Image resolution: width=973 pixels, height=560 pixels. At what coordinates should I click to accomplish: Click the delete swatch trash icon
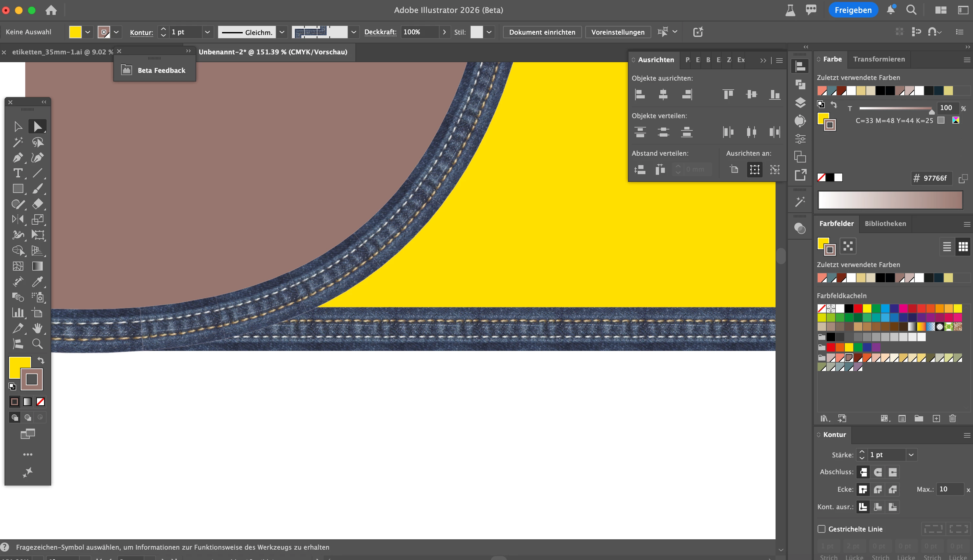952,419
